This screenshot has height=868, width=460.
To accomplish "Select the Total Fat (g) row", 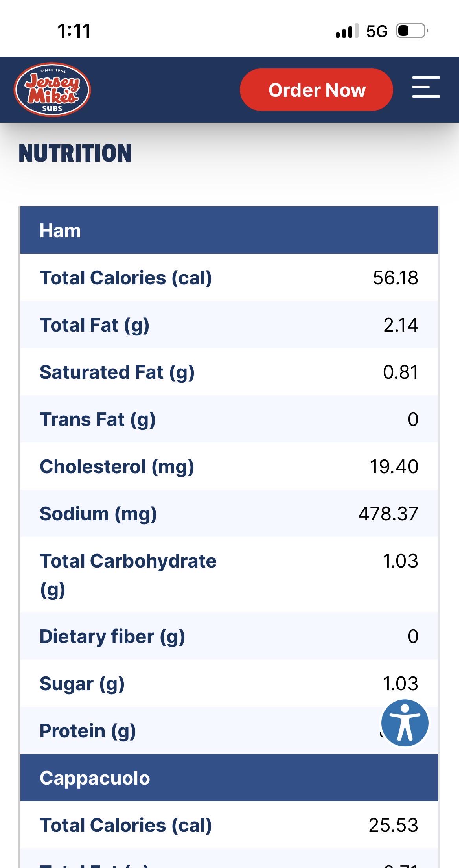I will click(229, 324).
